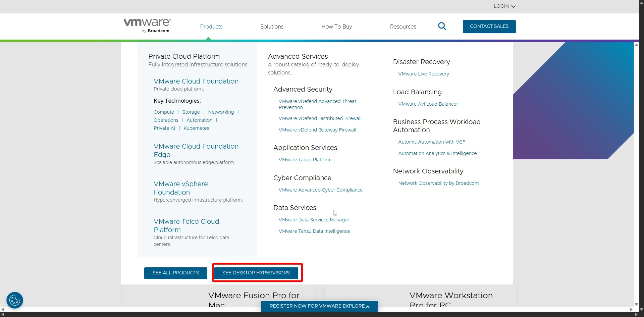This screenshot has height=317, width=644.
Task: Open the search magnifier icon
Action: coord(442,26)
